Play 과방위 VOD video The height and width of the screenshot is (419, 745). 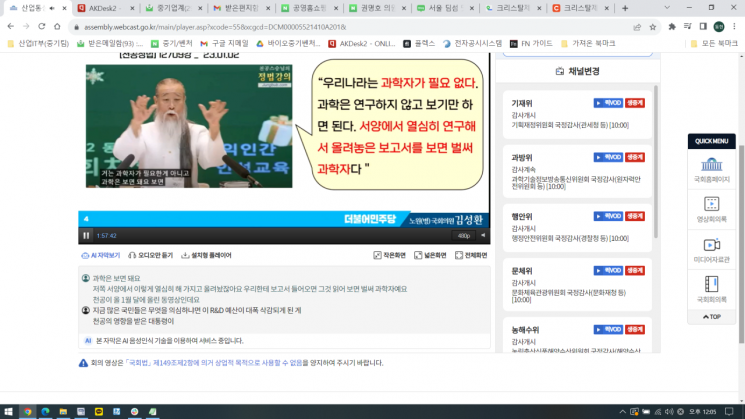(608, 157)
